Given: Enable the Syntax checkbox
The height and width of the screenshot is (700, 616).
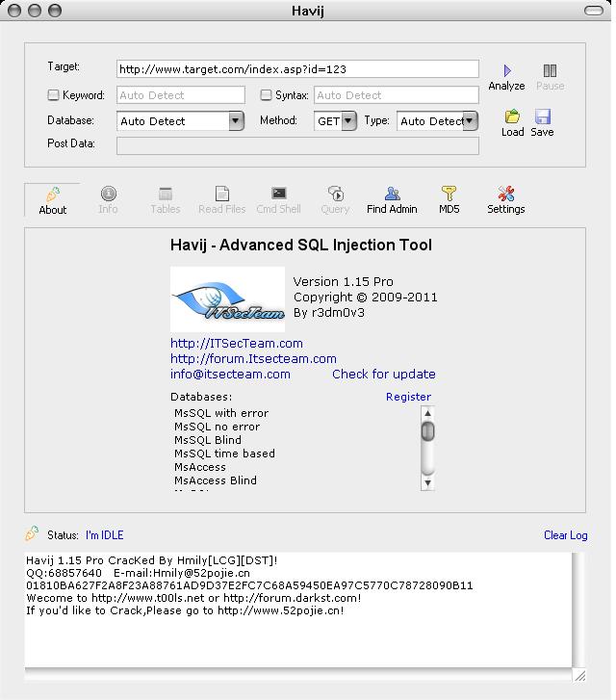Looking at the screenshot, I should tap(266, 94).
